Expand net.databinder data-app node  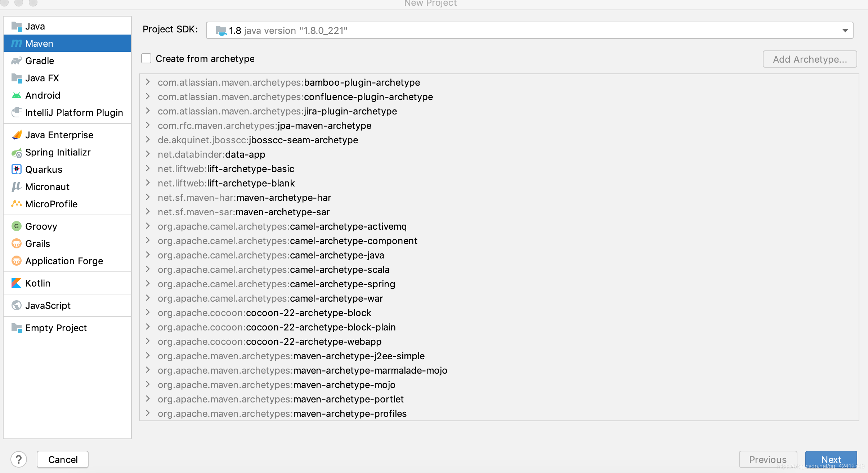click(x=148, y=154)
